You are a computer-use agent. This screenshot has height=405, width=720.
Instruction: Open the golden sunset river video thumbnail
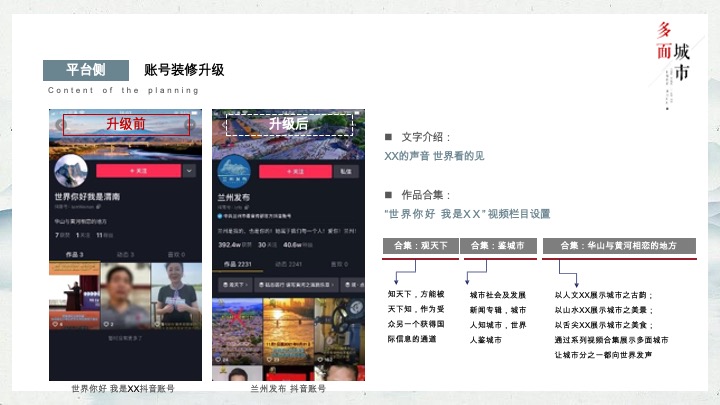point(289,331)
